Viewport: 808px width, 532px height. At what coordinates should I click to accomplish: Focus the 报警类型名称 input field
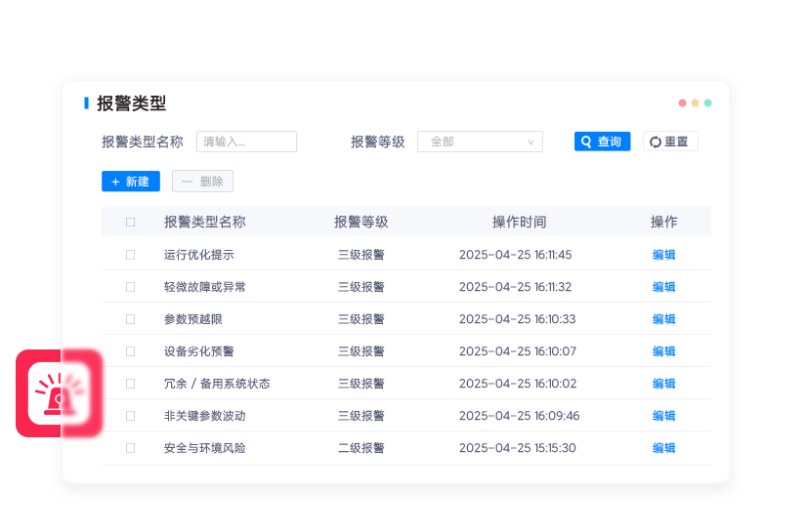coord(246,142)
